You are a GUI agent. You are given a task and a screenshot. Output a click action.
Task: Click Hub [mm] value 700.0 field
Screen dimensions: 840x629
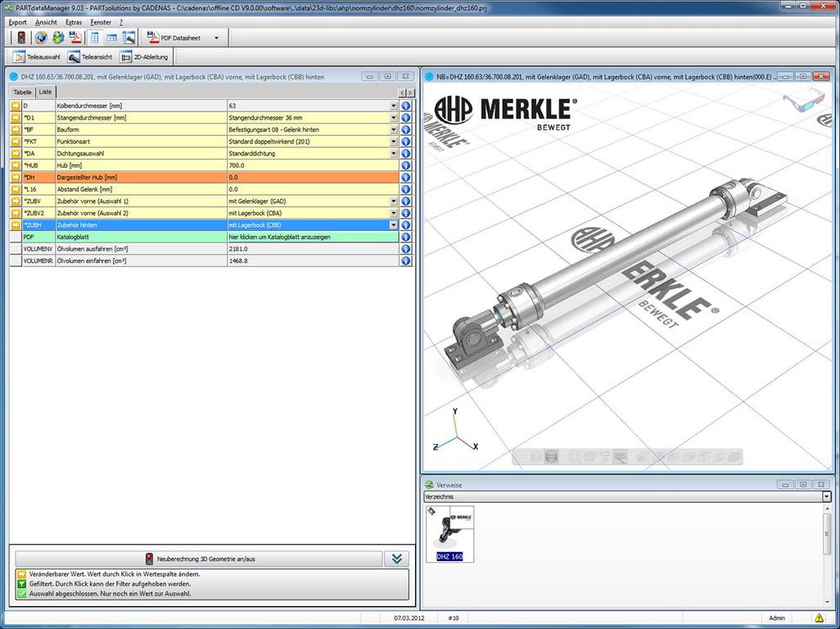click(x=313, y=165)
